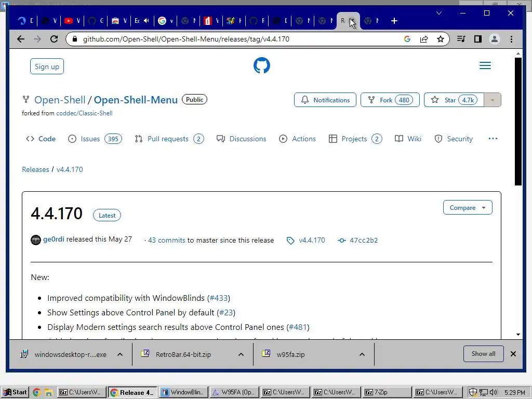Open coddec/Classic-Shell parent repository link

(84, 113)
